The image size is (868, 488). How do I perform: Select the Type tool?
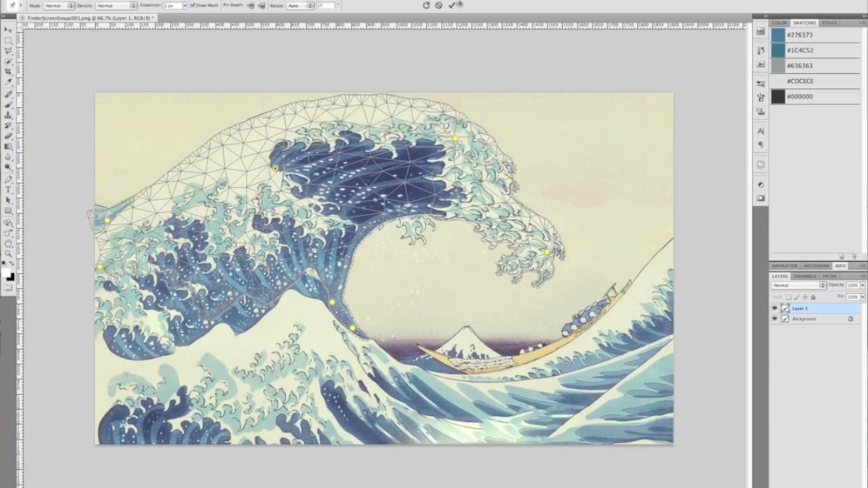[8, 190]
